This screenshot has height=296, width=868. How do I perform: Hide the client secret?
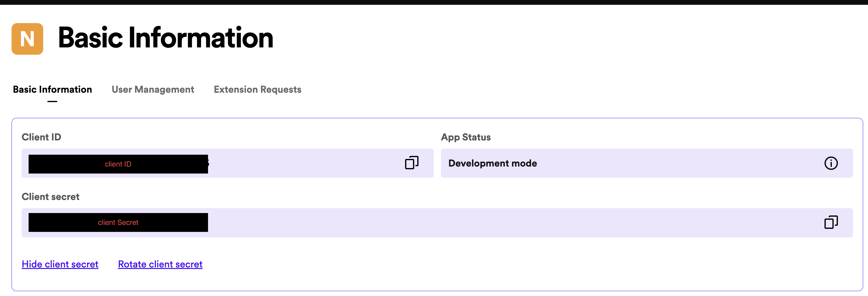(x=60, y=264)
